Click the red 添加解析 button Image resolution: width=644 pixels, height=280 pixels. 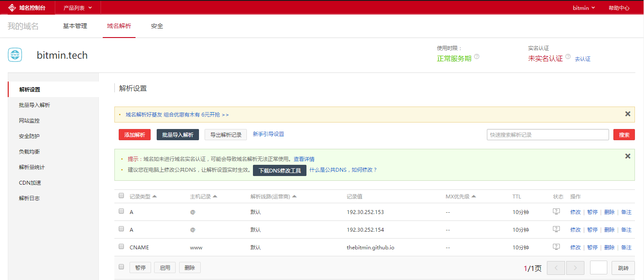click(135, 135)
